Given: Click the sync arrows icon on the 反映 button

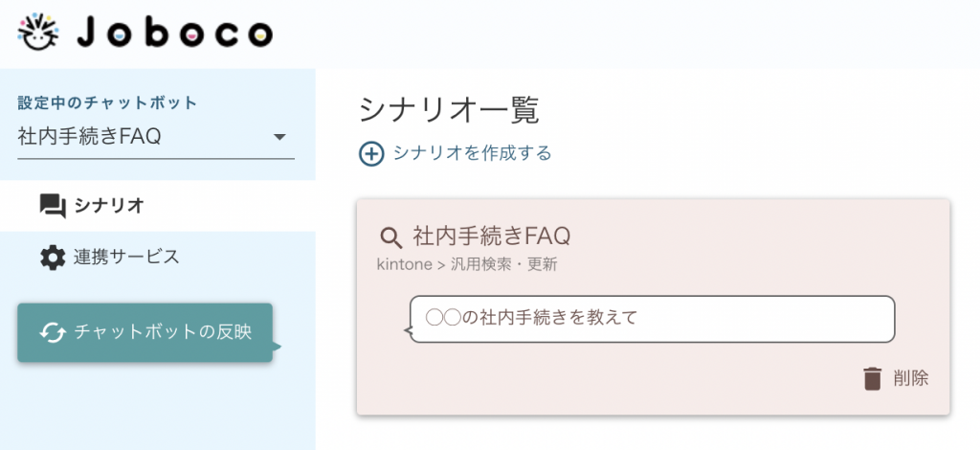Looking at the screenshot, I should click(x=53, y=332).
